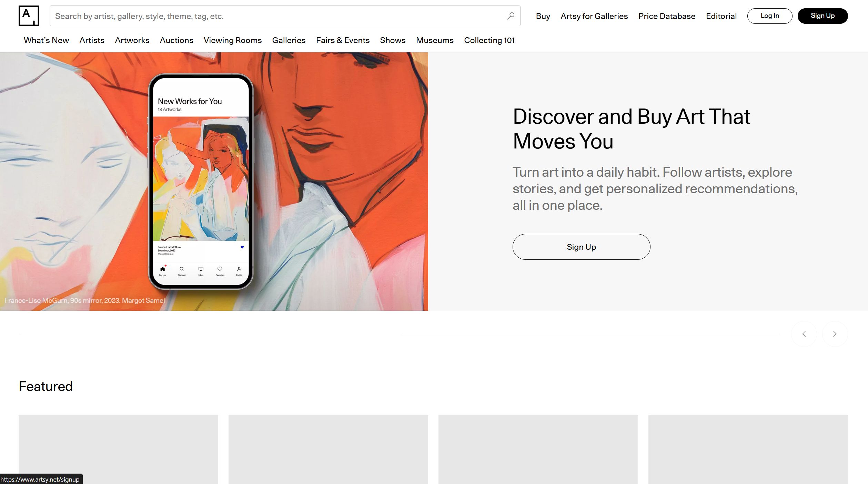Open Artsy for Galleries link

click(x=594, y=16)
